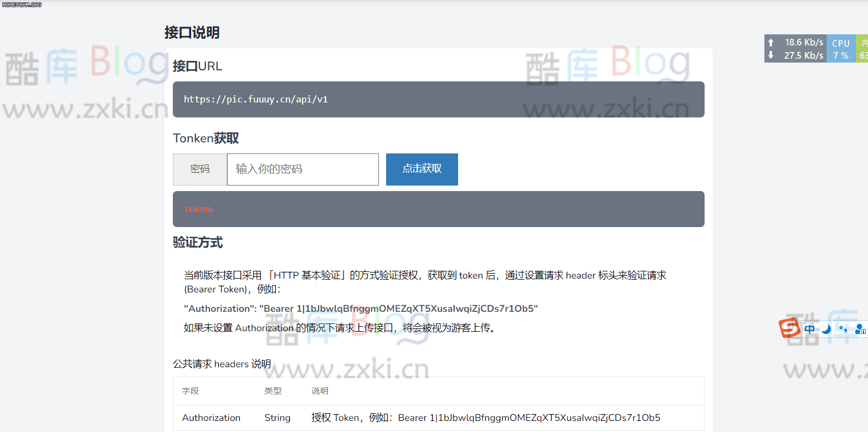Screen dimensions: 868x432
Task: Toggle full/half-width punctuation icon
Action: point(843,328)
